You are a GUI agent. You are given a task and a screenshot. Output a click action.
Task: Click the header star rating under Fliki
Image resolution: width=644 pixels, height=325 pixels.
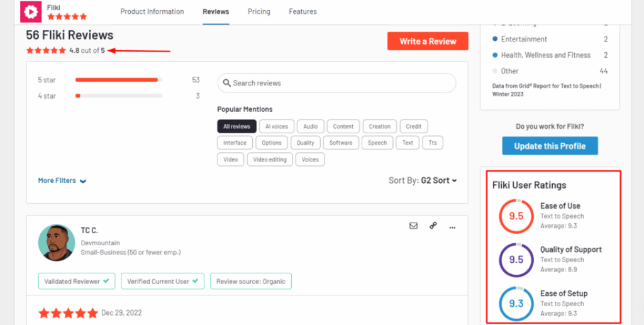pyautogui.click(x=67, y=17)
